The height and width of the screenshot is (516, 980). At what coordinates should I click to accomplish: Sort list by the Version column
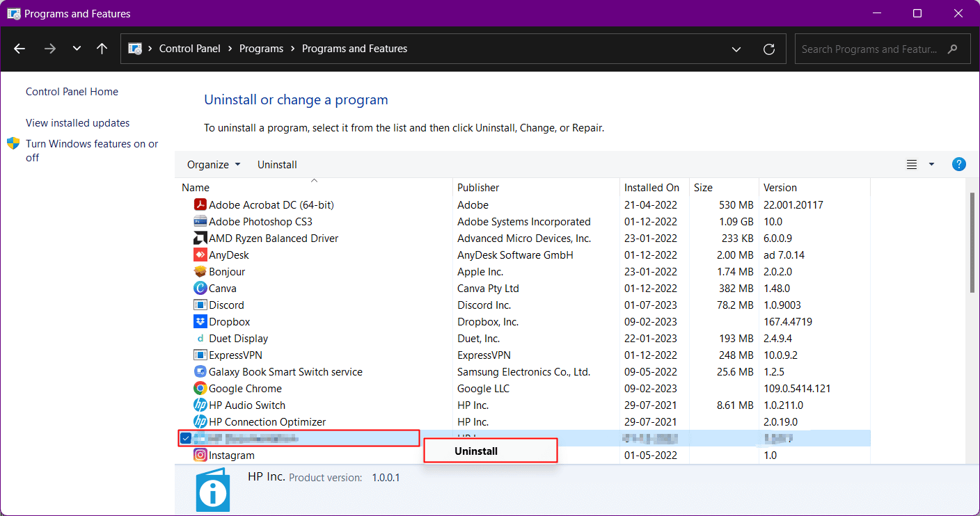click(x=814, y=188)
